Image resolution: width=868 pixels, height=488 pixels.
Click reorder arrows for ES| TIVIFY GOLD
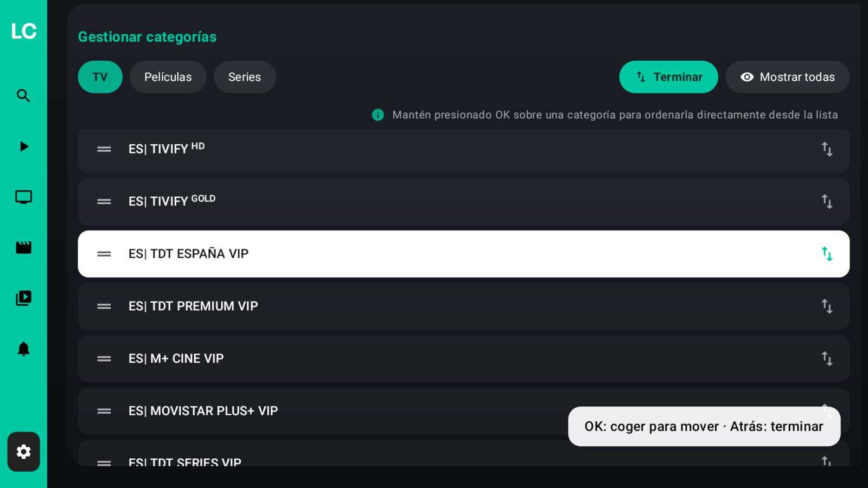827,202
